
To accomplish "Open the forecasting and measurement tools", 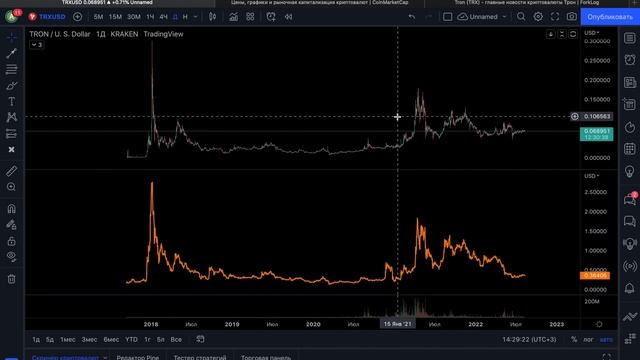I will pyautogui.click(x=11, y=133).
